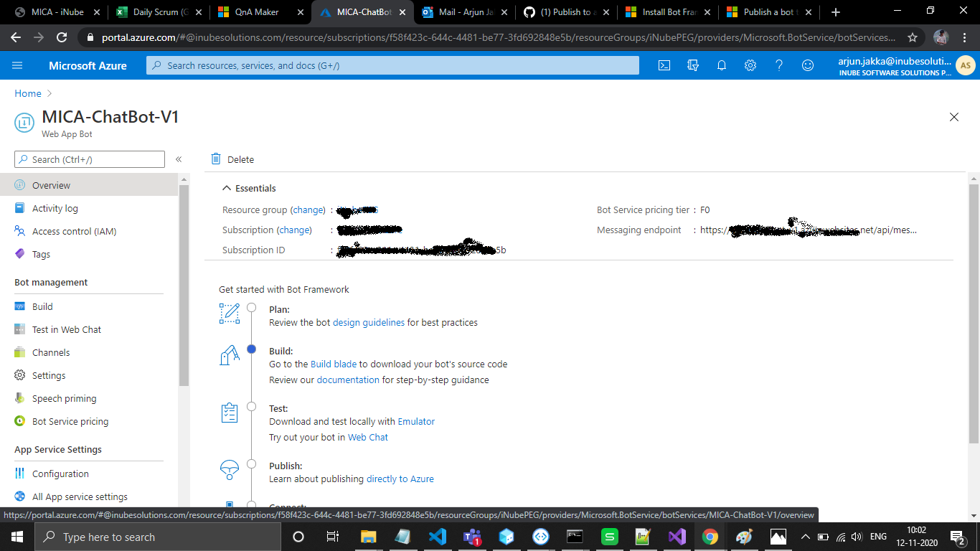Select the Plan step circle
Image resolution: width=980 pixels, height=551 pixels.
click(x=251, y=307)
